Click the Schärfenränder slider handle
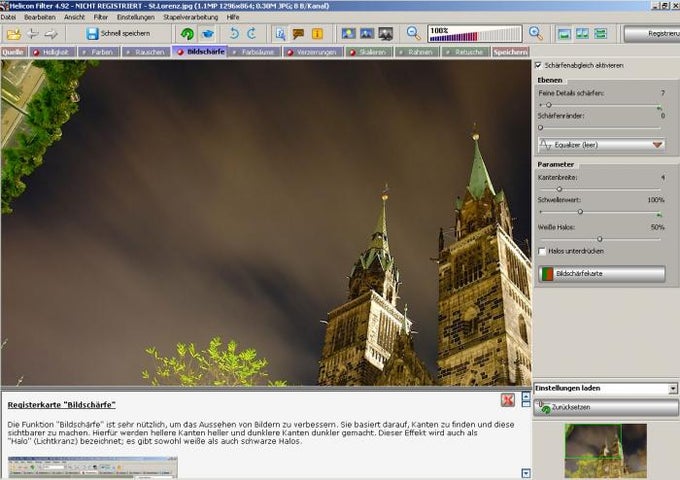 (x=540, y=127)
